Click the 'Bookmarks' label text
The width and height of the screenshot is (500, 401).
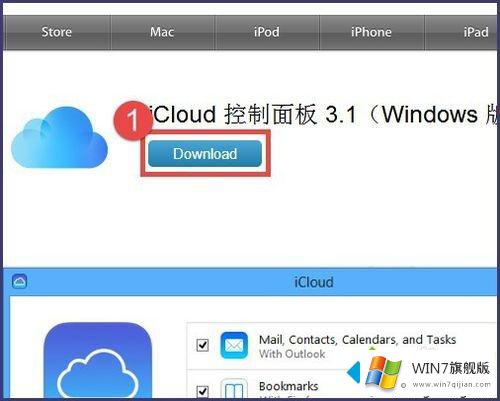point(289,386)
